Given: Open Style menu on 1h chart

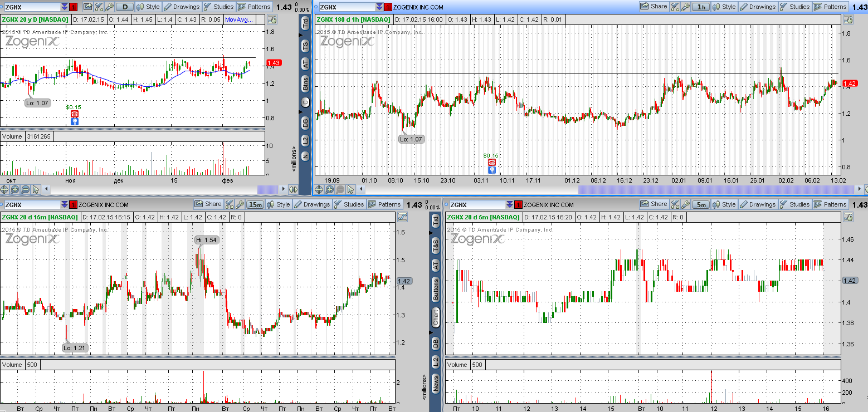Looking at the screenshot, I should pyautogui.click(x=724, y=7).
